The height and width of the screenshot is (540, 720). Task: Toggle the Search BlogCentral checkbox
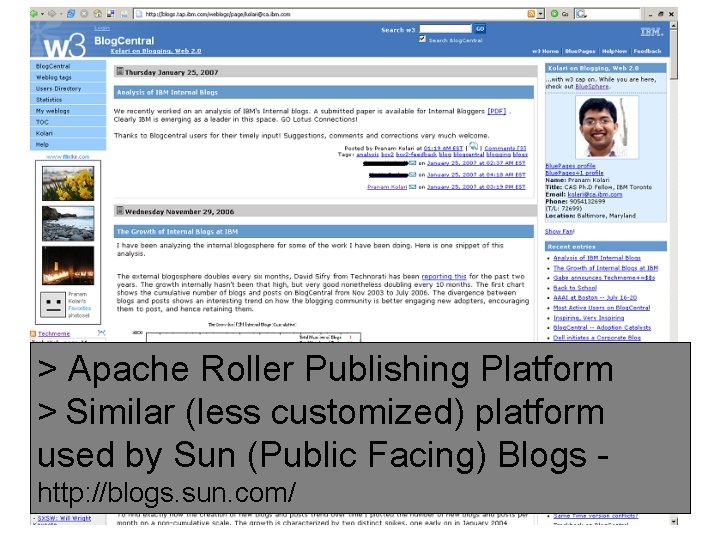click(x=422, y=39)
